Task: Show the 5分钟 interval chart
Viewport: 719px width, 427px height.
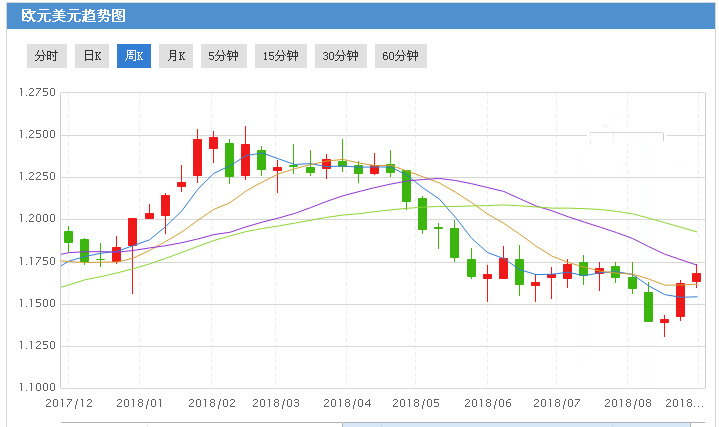Action: pyautogui.click(x=223, y=56)
